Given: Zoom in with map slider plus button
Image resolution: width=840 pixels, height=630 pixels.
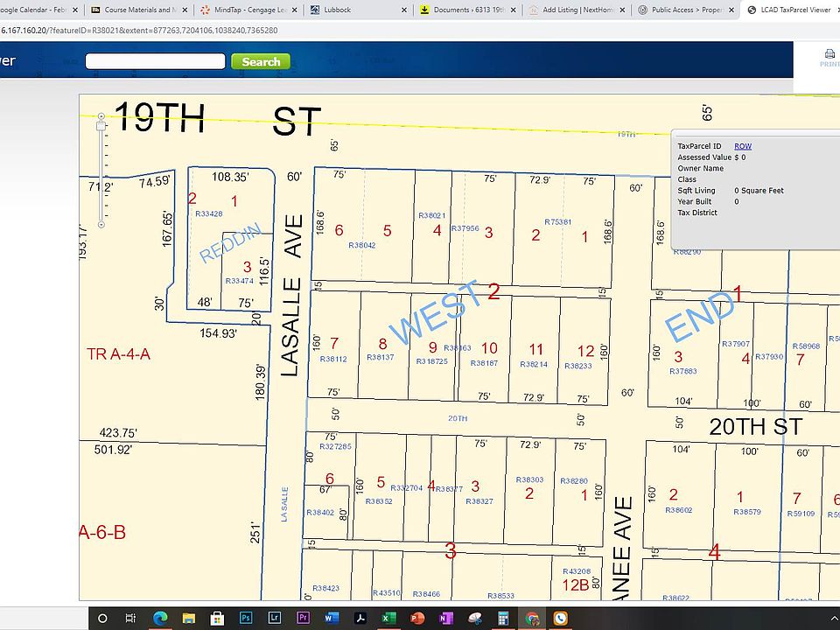Looking at the screenshot, I should point(101,115).
